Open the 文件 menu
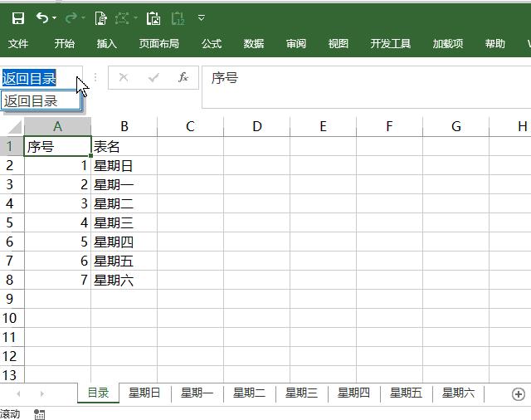 coord(18,43)
